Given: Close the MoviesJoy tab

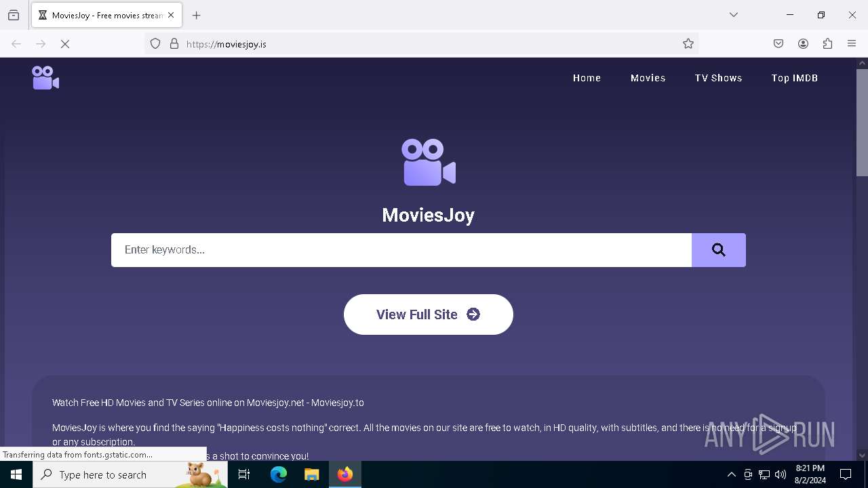Looking at the screenshot, I should click(171, 15).
